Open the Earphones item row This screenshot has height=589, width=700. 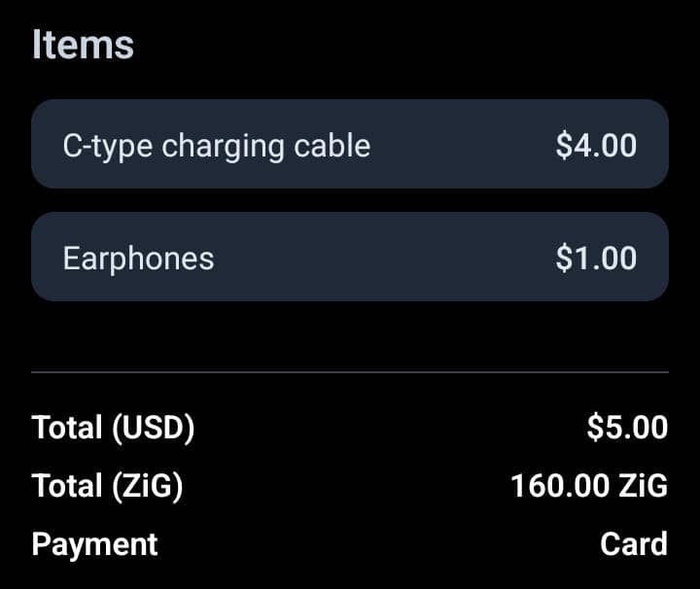pos(350,257)
